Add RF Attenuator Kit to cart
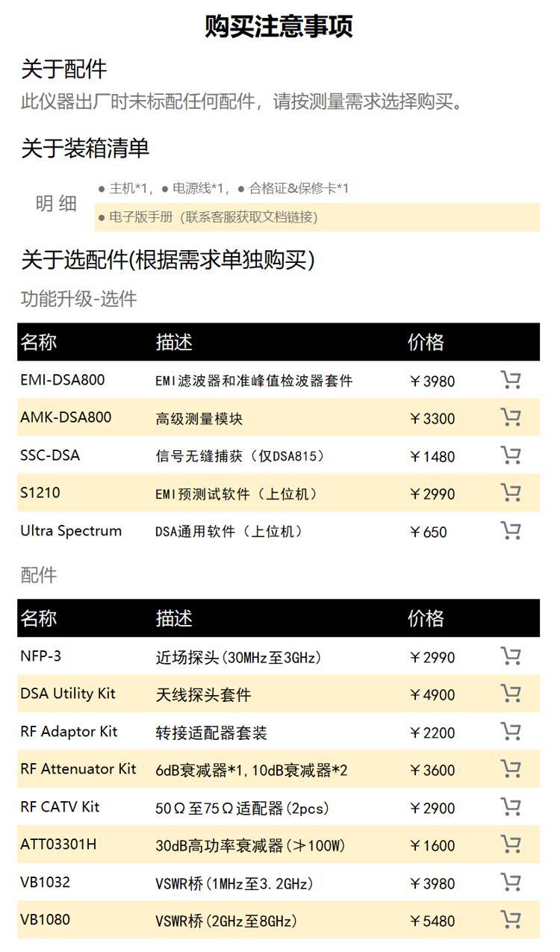 tap(511, 769)
